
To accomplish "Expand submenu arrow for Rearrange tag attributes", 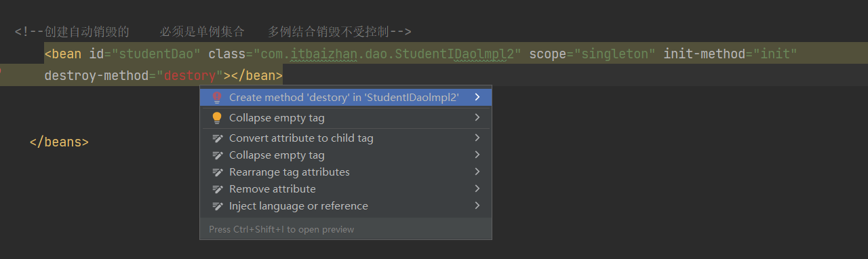I will point(477,172).
